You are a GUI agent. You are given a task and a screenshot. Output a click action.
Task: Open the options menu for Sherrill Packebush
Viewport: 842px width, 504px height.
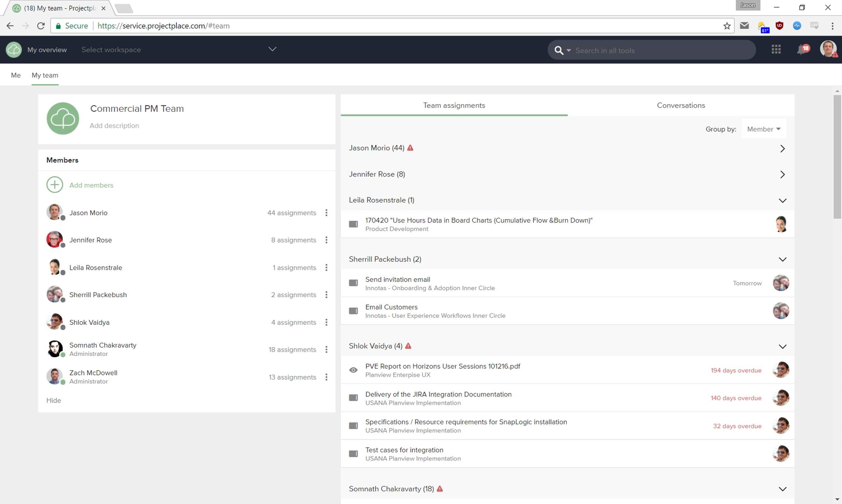point(326,295)
